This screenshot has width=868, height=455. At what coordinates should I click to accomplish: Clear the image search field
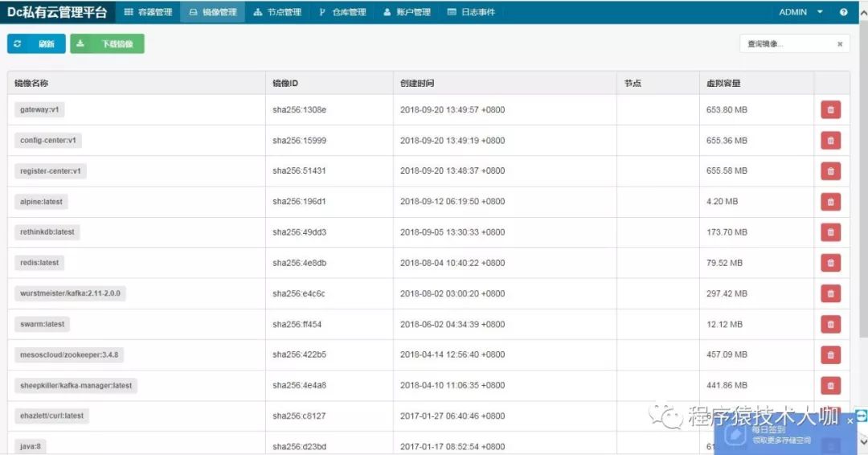[840, 44]
